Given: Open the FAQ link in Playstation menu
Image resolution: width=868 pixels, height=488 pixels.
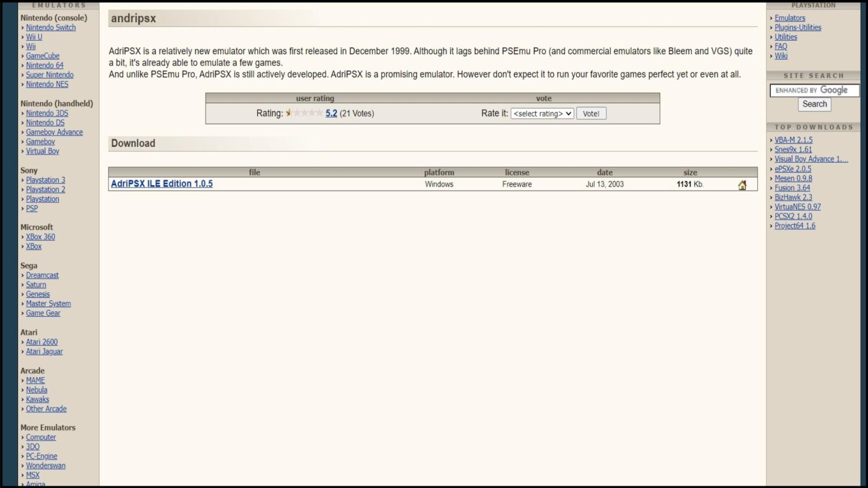Looking at the screenshot, I should (x=780, y=46).
